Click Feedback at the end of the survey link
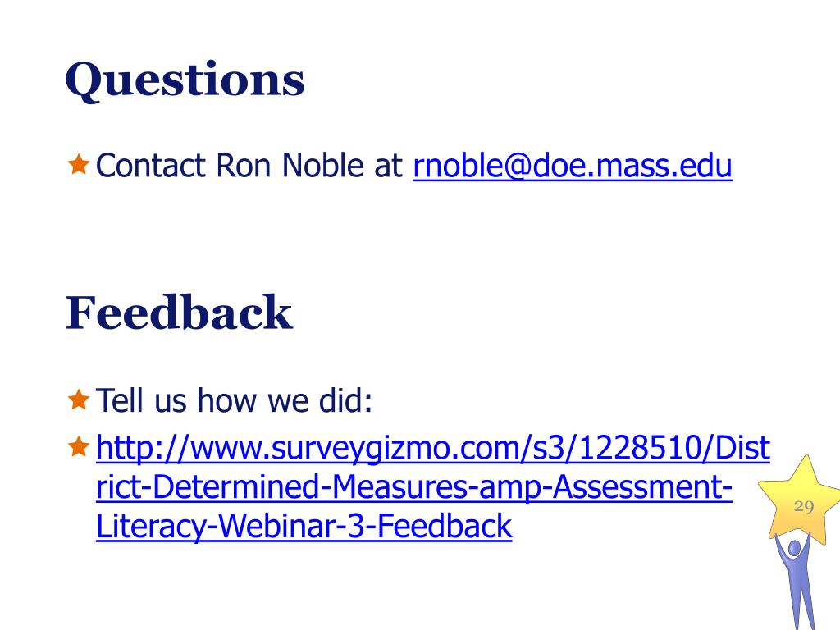This screenshot has width=840, height=630. coord(445,526)
